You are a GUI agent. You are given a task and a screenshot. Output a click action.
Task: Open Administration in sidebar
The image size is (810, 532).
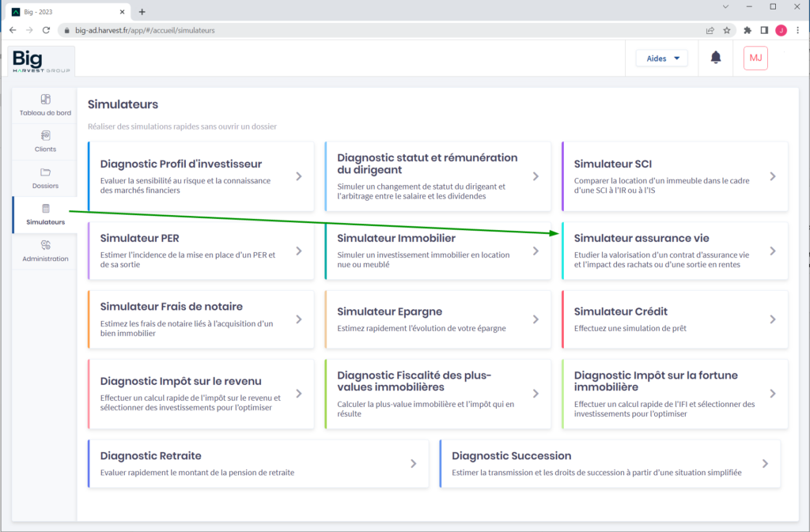point(45,251)
